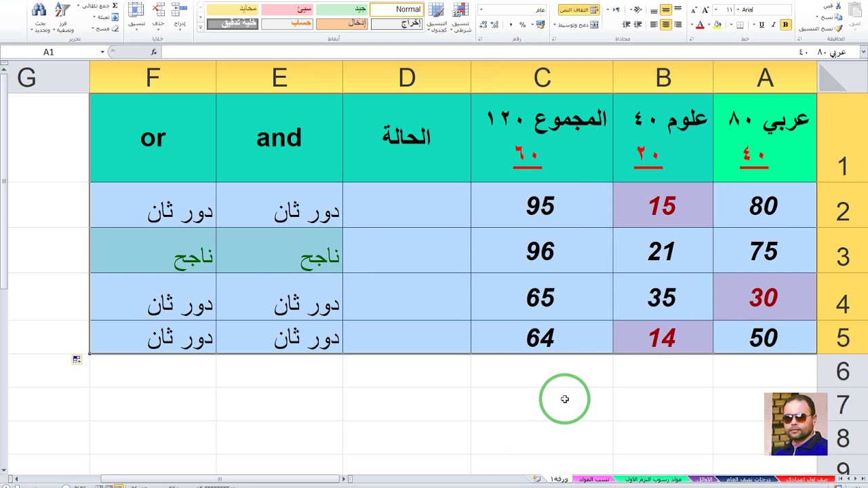
Task: Align text to top
Action: [677, 9]
